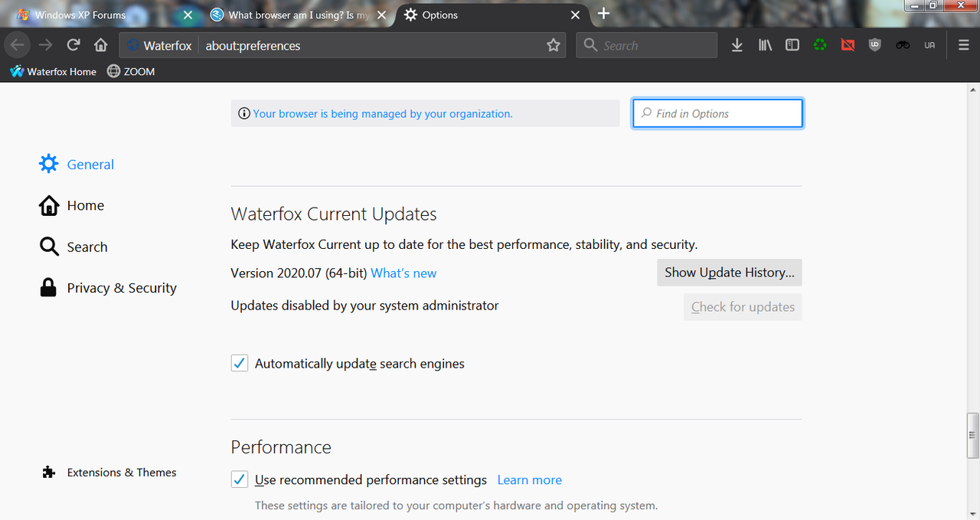Click the Check for updates button
The width and height of the screenshot is (980, 520).
pos(743,307)
